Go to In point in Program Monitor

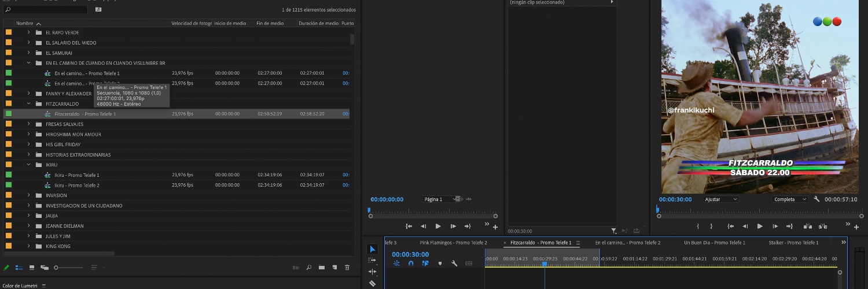pyautogui.click(x=731, y=227)
